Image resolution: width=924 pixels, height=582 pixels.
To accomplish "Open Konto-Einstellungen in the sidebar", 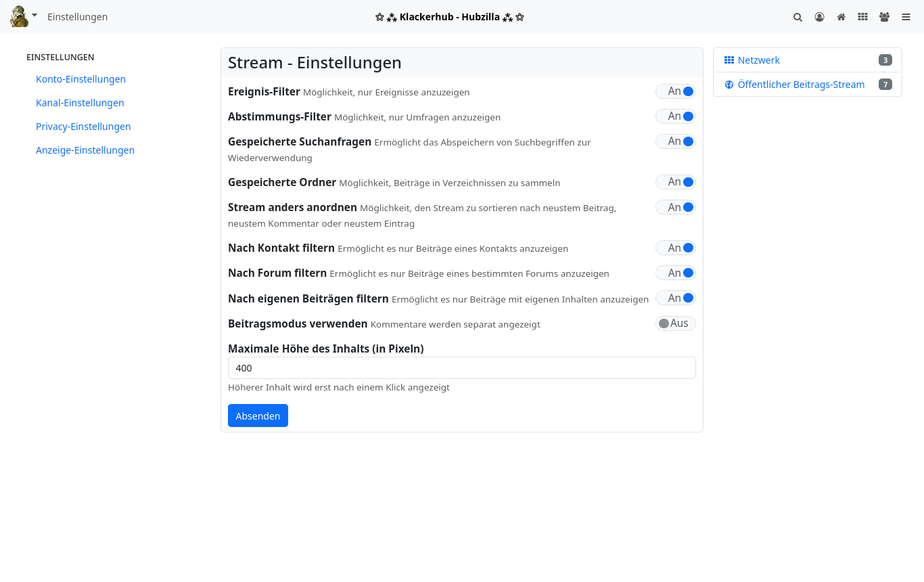I will click(80, 79).
